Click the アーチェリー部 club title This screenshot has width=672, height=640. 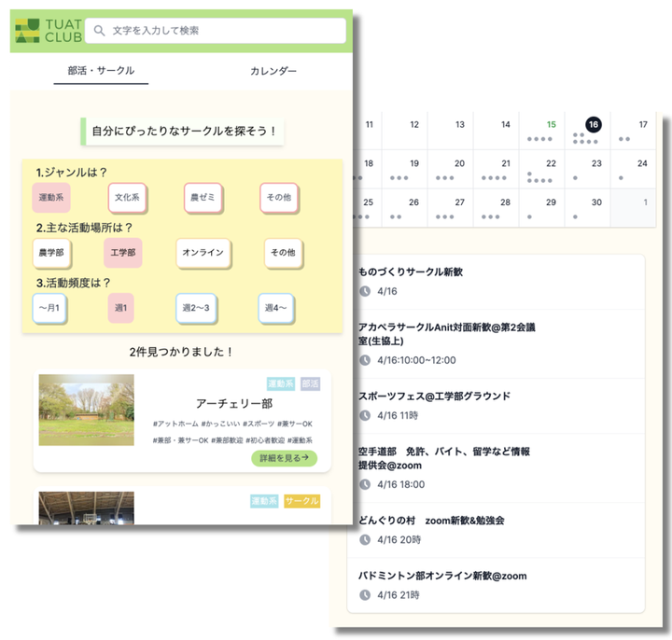click(234, 404)
